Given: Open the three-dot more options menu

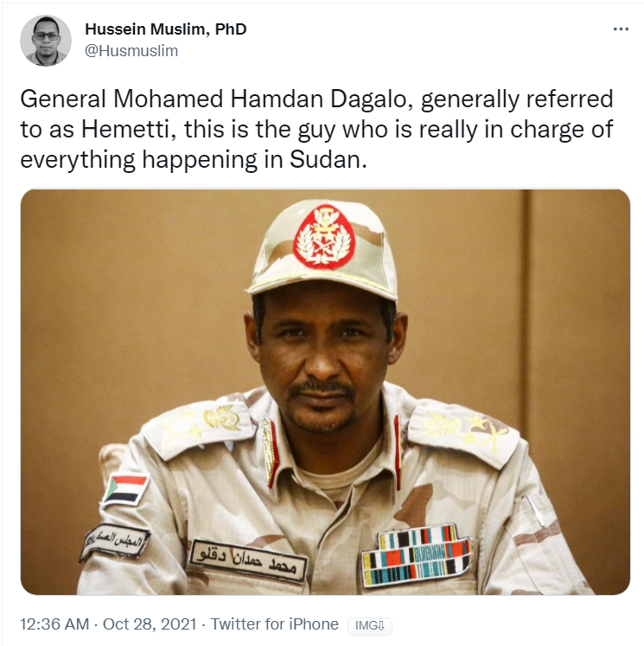Looking at the screenshot, I should (621, 29).
